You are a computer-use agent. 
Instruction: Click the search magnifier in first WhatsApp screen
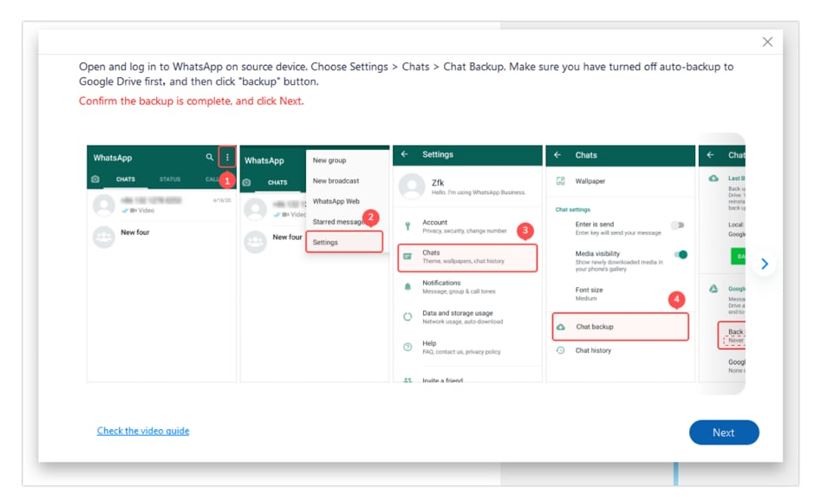[x=210, y=157]
